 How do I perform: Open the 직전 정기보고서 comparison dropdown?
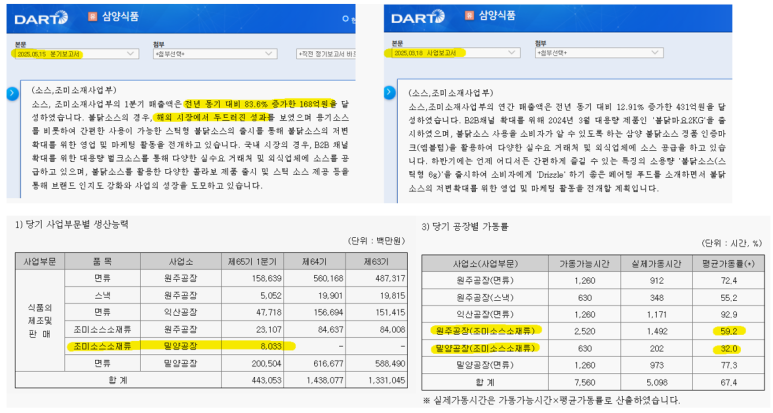pos(326,54)
